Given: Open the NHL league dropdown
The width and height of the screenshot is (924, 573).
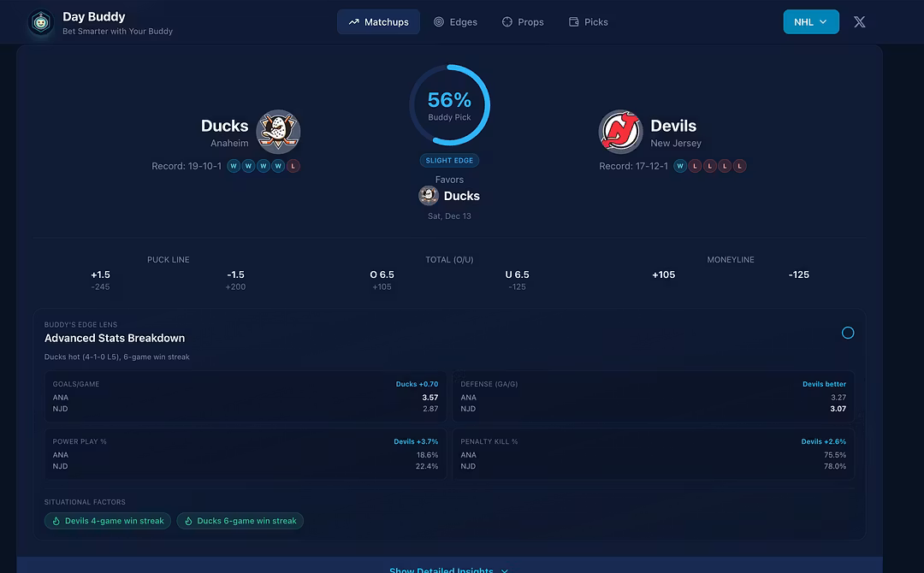Looking at the screenshot, I should (x=810, y=22).
